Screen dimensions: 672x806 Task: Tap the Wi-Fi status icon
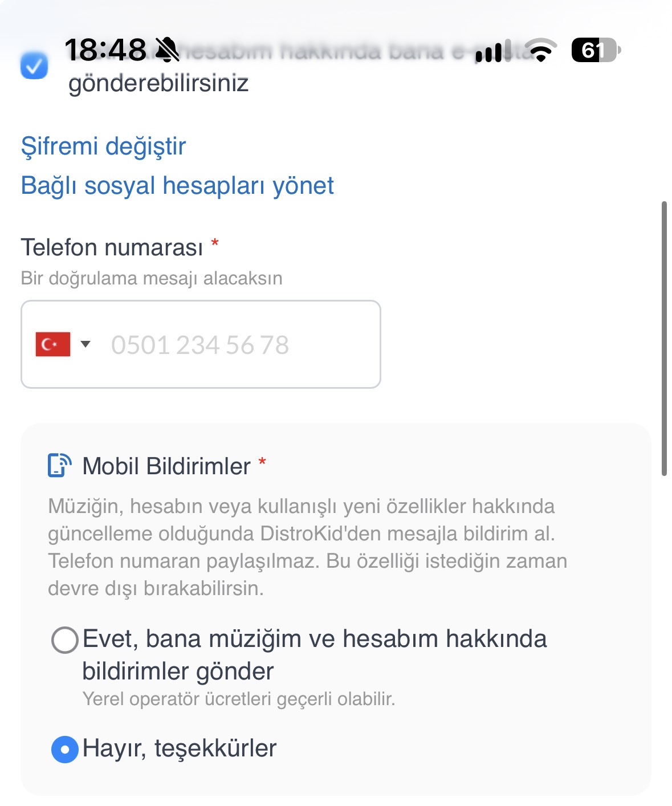pyautogui.click(x=541, y=50)
